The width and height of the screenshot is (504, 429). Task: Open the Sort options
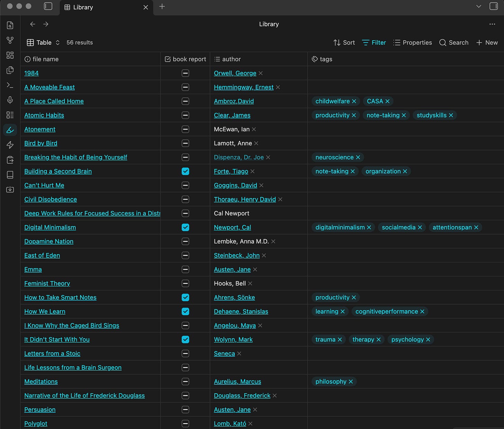click(x=344, y=43)
